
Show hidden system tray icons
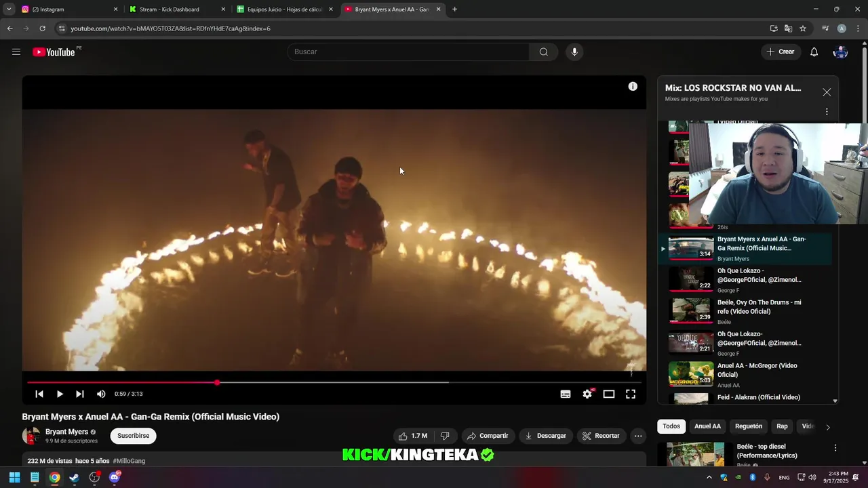pyautogui.click(x=709, y=477)
